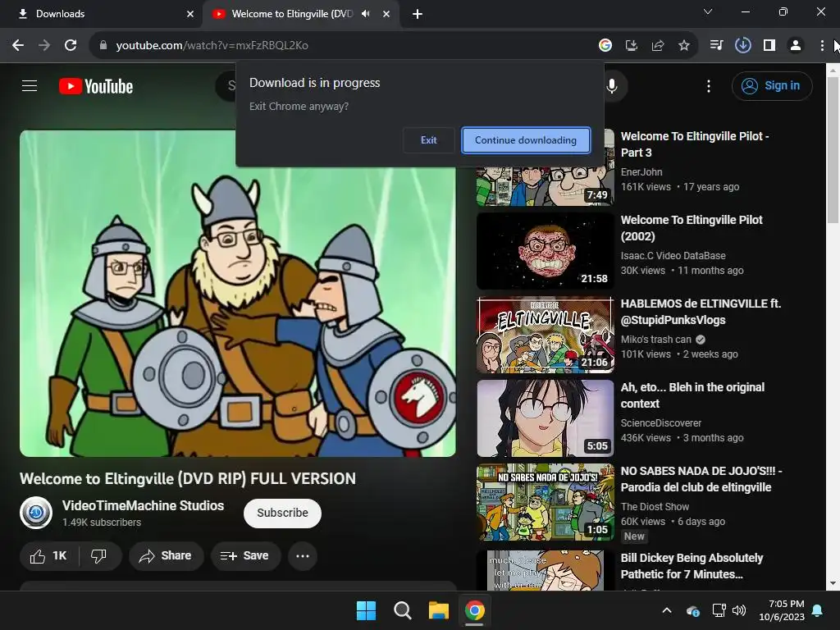Open the 21:58 Eltingville Pilot thumbnail

tap(546, 251)
